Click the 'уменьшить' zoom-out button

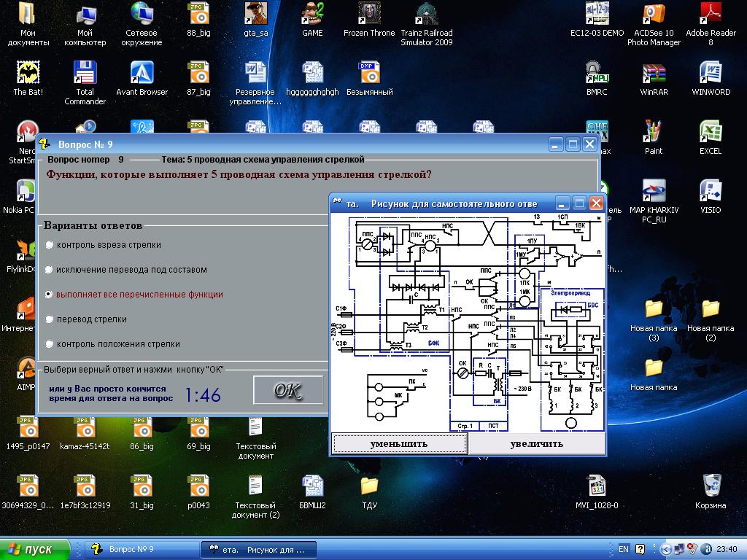(x=399, y=443)
